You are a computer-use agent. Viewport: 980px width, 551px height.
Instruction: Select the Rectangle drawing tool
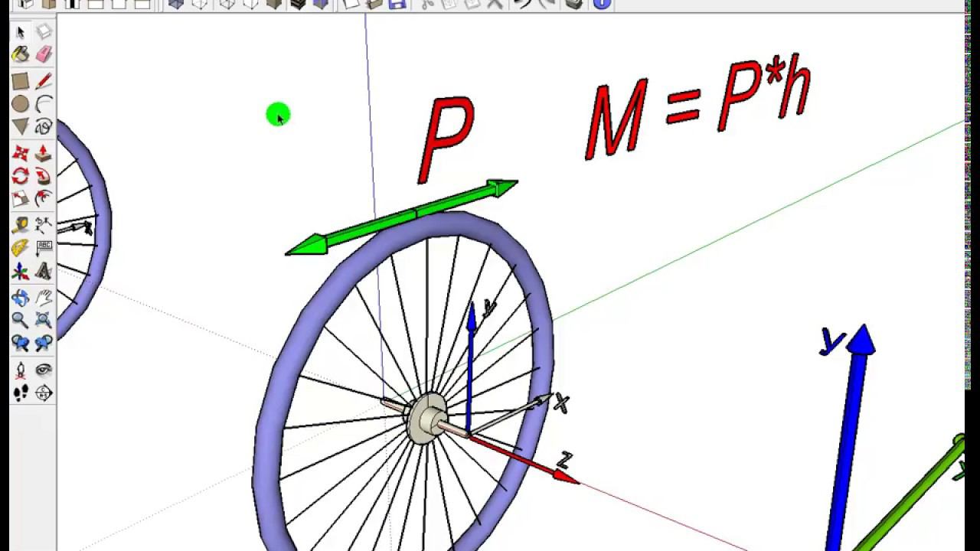click(21, 81)
